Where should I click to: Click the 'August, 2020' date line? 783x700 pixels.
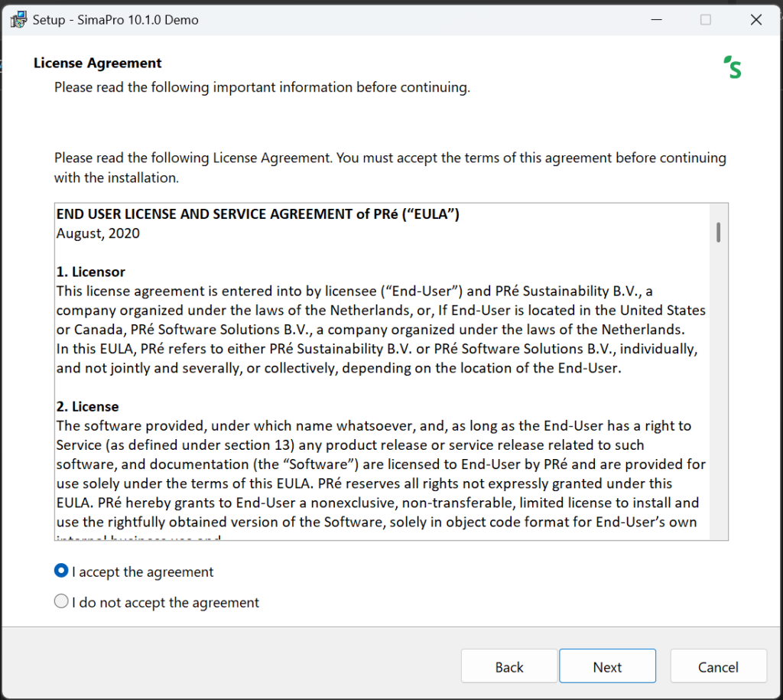click(x=98, y=233)
